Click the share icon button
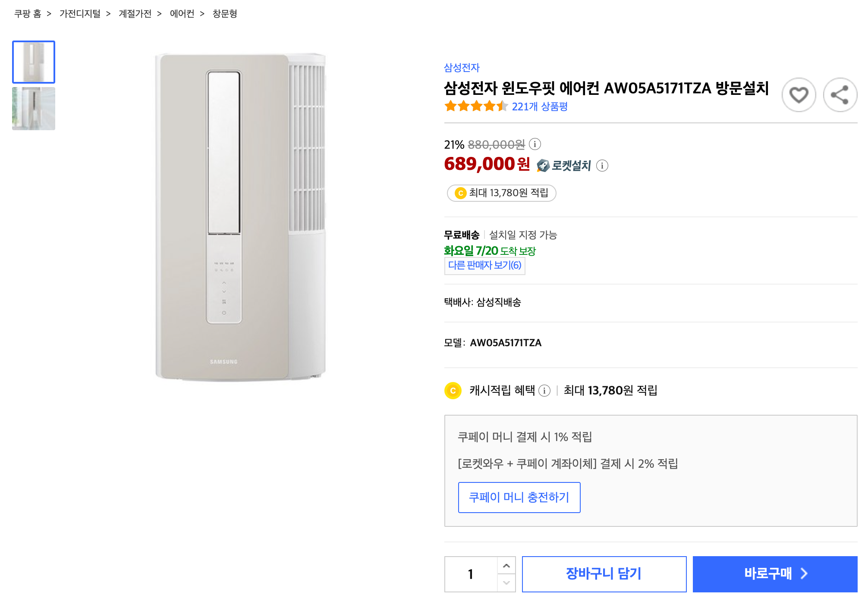 (840, 95)
